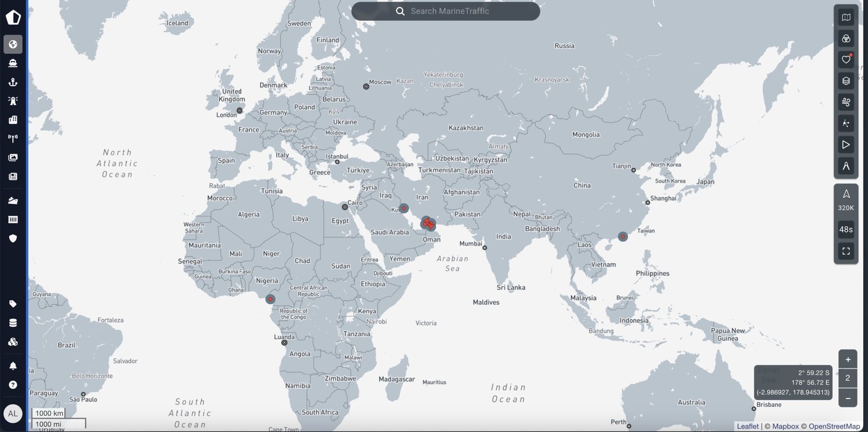Open the Lighthouses section icon
Viewport: 868px width, 432px height.
point(13,101)
